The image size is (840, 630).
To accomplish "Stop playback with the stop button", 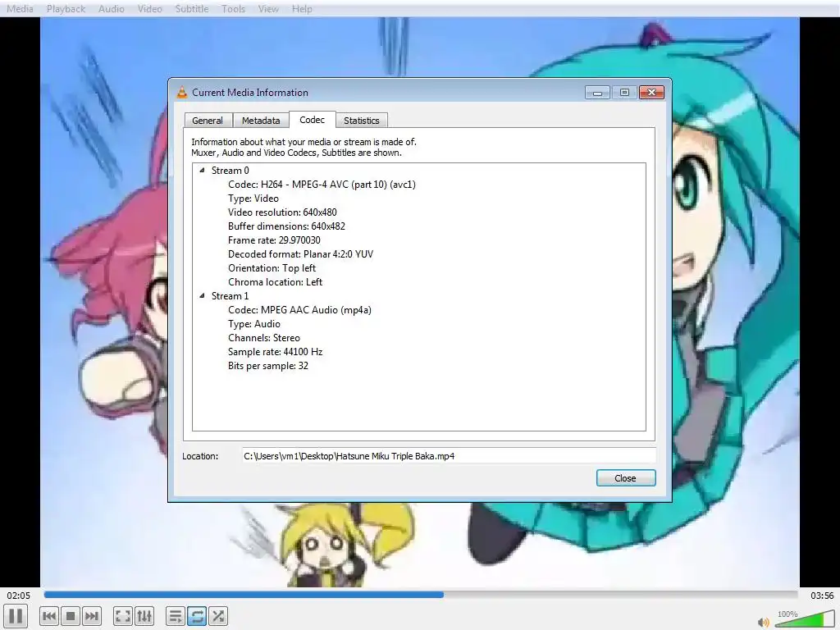I will click(71, 616).
